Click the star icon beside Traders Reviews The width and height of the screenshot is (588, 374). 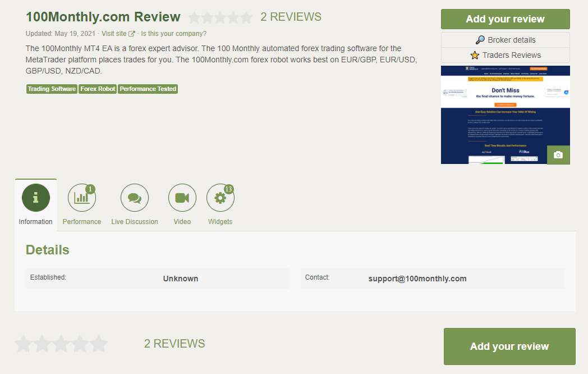(475, 55)
